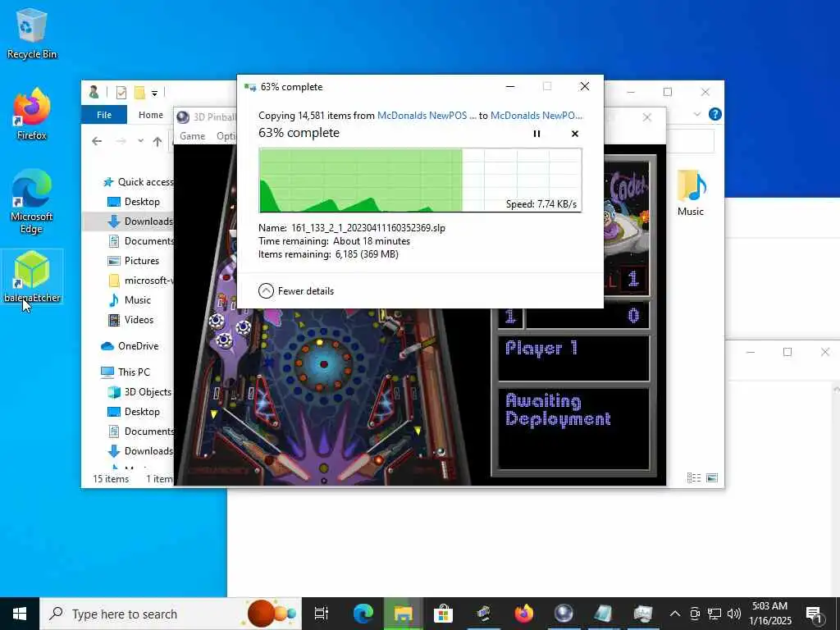Screen dimensions: 840x630
Task: Click the Meet Now tray icon
Action: pyautogui.click(x=694, y=614)
